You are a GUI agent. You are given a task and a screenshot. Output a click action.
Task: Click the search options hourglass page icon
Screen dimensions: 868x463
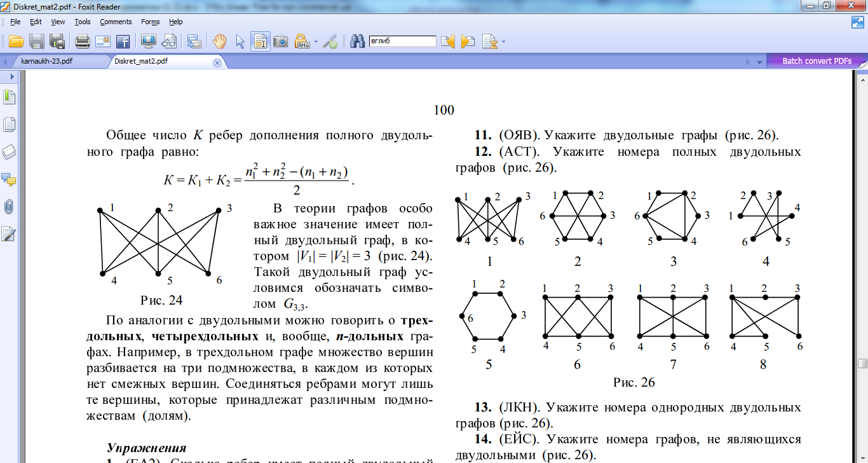pyautogui.click(x=490, y=41)
